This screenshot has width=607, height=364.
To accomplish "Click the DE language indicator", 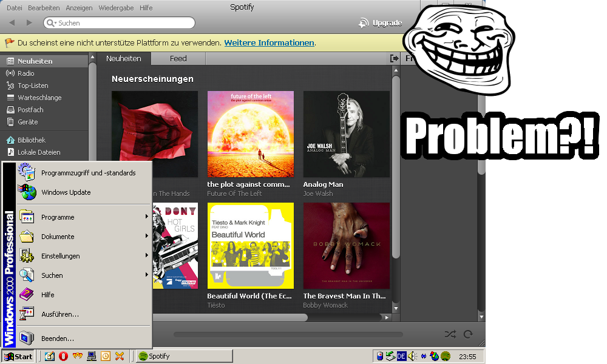I will click(x=401, y=356).
